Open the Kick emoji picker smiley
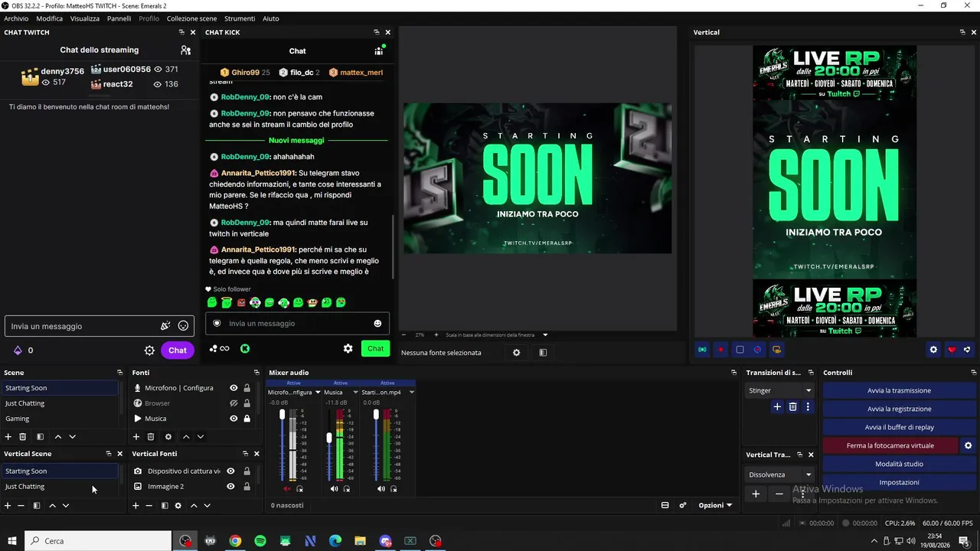The height and width of the screenshot is (551, 980). click(377, 324)
